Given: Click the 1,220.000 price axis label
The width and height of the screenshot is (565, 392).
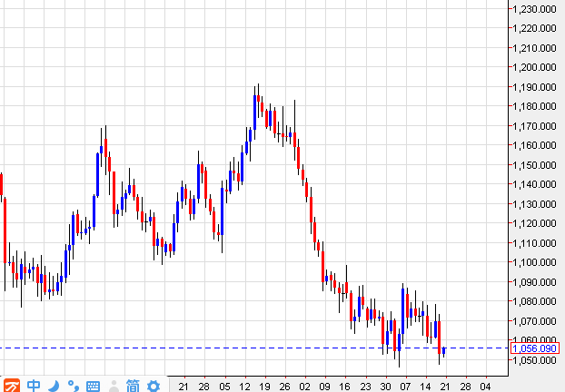Looking at the screenshot, I should [x=534, y=28].
